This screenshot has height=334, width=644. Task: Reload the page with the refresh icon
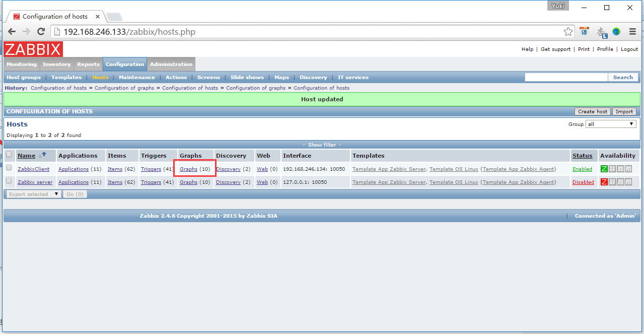click(x=41, y=32)
